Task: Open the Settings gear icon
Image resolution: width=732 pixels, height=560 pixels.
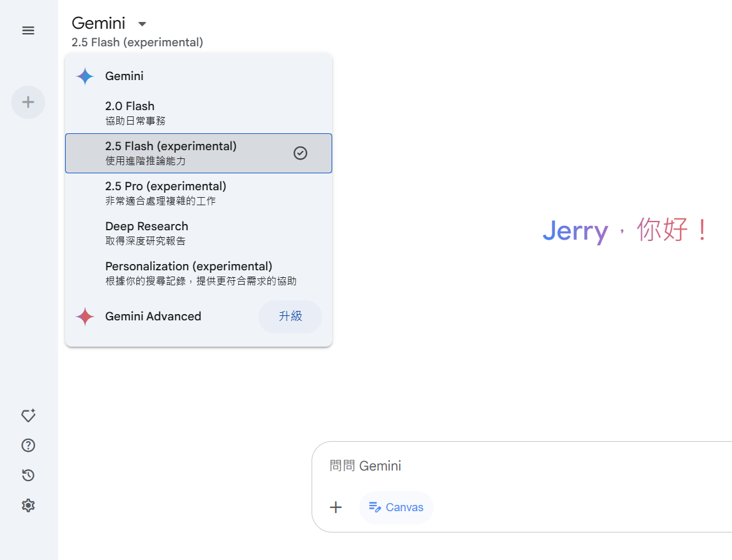Action: (28, 506)
